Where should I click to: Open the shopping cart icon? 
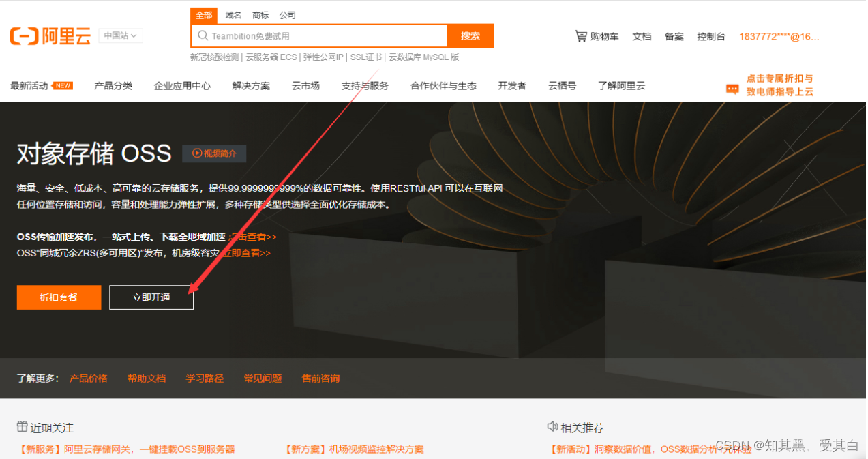pos(580,35)
